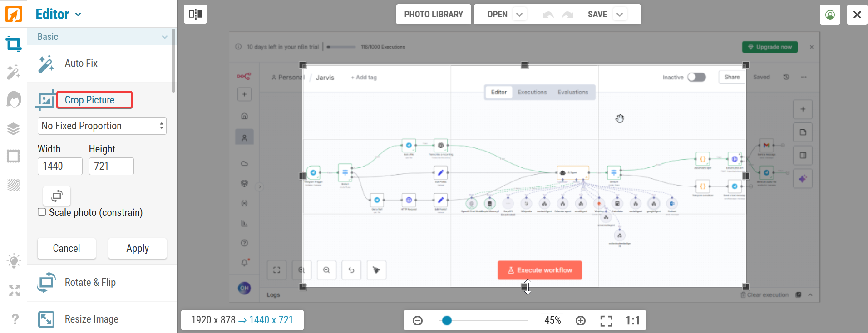Select Auto Fix from the Basic menu
Image resolution: width=868 pixels, height=333 pixels.
coord(81,64)
